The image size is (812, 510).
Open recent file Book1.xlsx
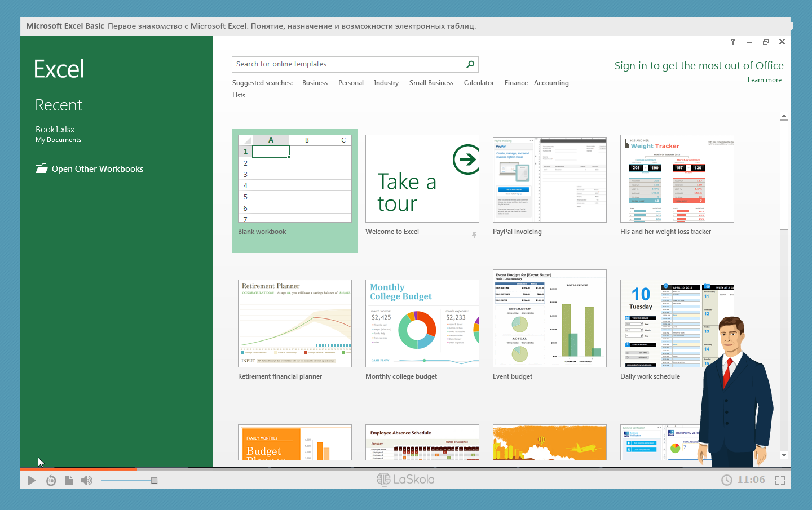click(x=55, y=130)
